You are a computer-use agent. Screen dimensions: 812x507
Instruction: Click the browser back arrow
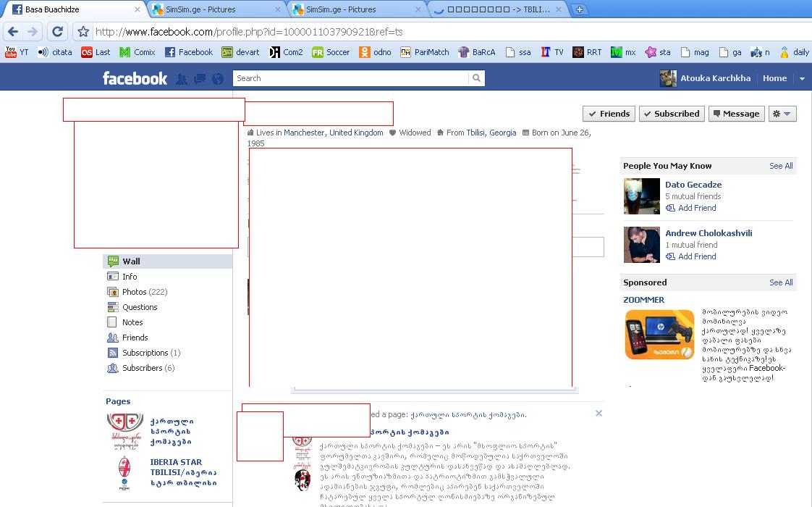tap(13, 32)
